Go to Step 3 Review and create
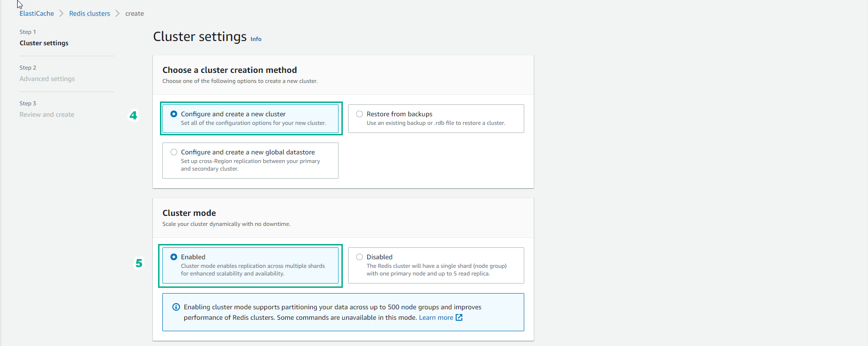The width and height of the screenshot is (868, 346). point(47,114)
